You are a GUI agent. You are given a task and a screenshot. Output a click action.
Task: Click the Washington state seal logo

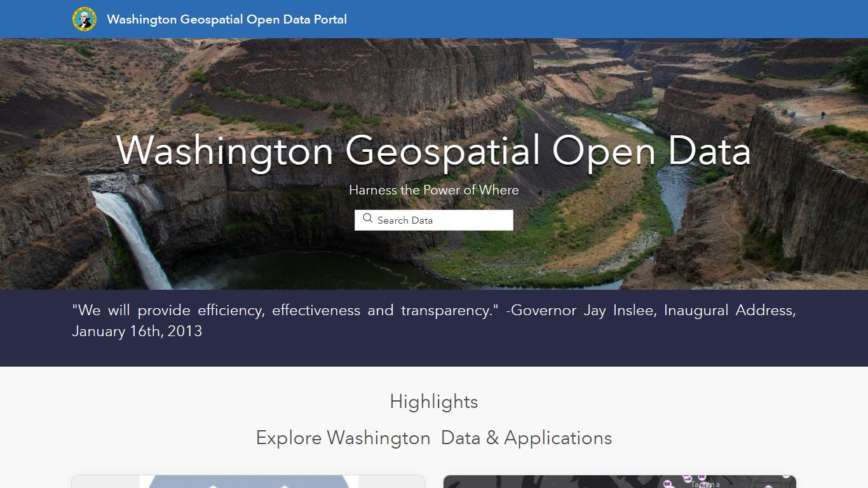point(84,19)
